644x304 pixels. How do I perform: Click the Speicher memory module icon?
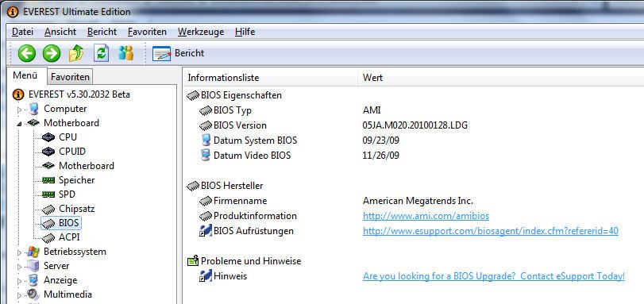tap(48, 180)
